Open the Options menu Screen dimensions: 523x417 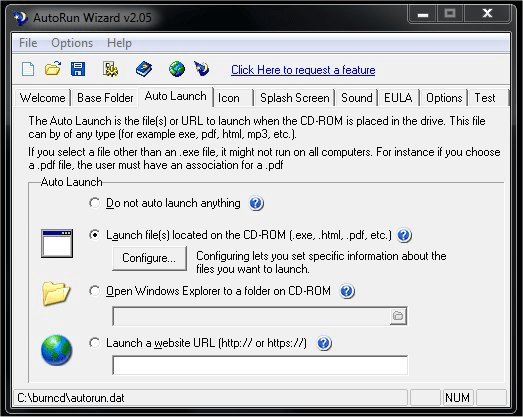[72, 43]
